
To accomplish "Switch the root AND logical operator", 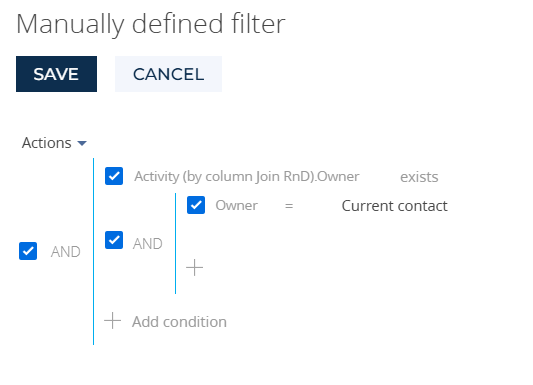I will tap(66, 252).
